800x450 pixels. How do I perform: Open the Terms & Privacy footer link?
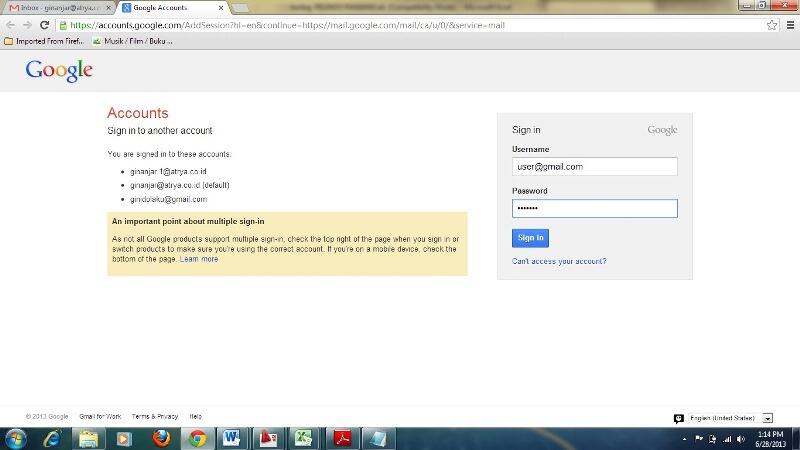point(155,416)
